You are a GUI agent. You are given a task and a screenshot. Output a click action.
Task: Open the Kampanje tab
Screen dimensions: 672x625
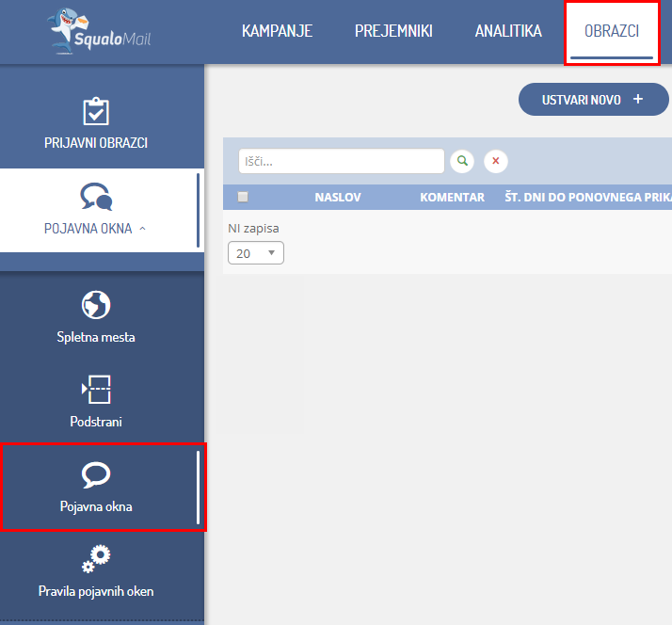[277, 31]
